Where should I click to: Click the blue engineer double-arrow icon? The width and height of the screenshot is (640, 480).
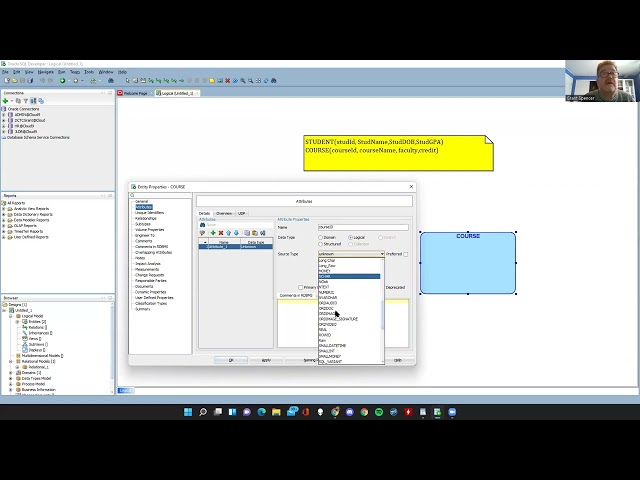click(x=235, y=81)
